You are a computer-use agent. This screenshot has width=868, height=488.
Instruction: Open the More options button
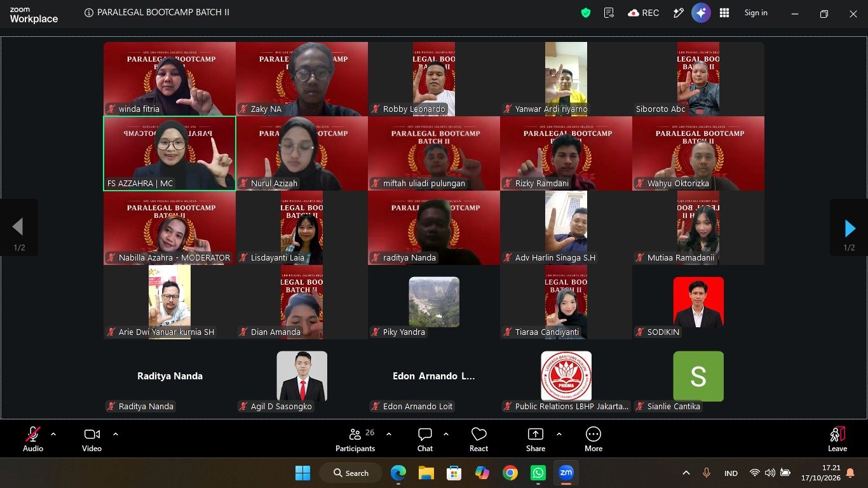click(x=593, y=440)
